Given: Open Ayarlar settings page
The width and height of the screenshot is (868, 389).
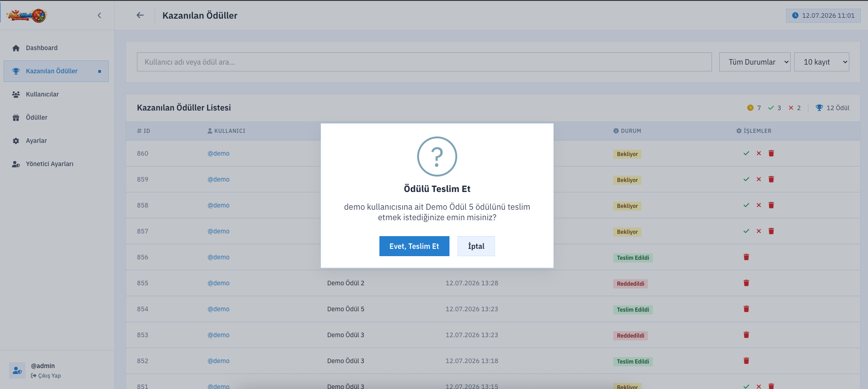Looking at the screenshot, I should (56, 141).
